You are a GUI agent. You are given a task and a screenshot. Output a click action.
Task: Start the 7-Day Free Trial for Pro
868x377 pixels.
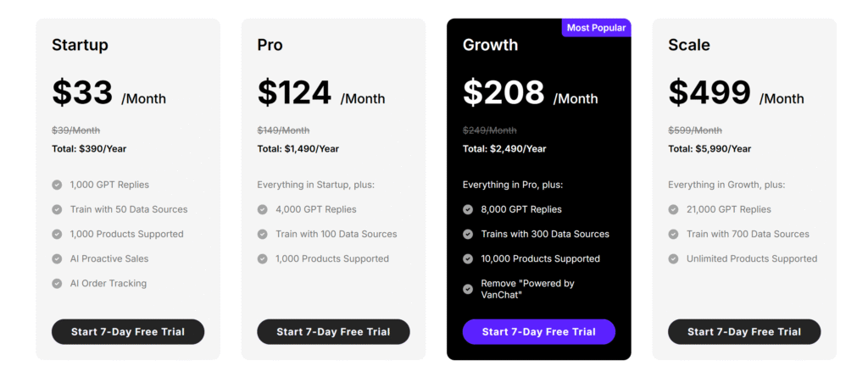tap(333, 331)
